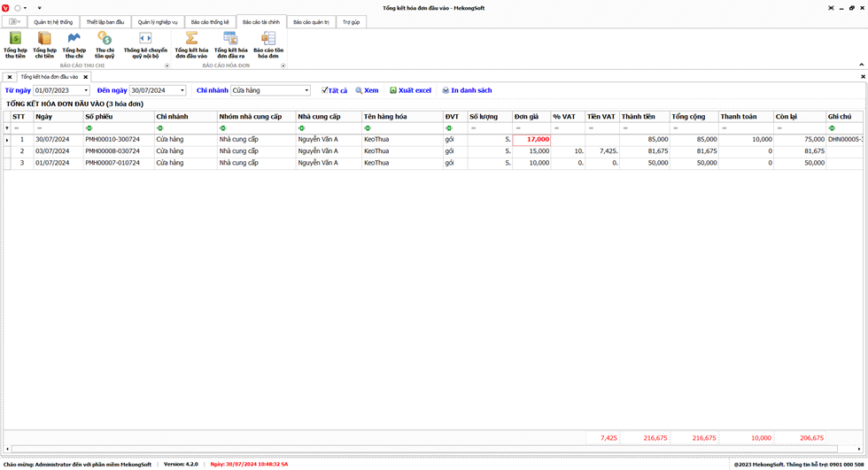Viewport: 868px width, 470px height.
Task: Click the Xem button
Action: coord(367,90)
